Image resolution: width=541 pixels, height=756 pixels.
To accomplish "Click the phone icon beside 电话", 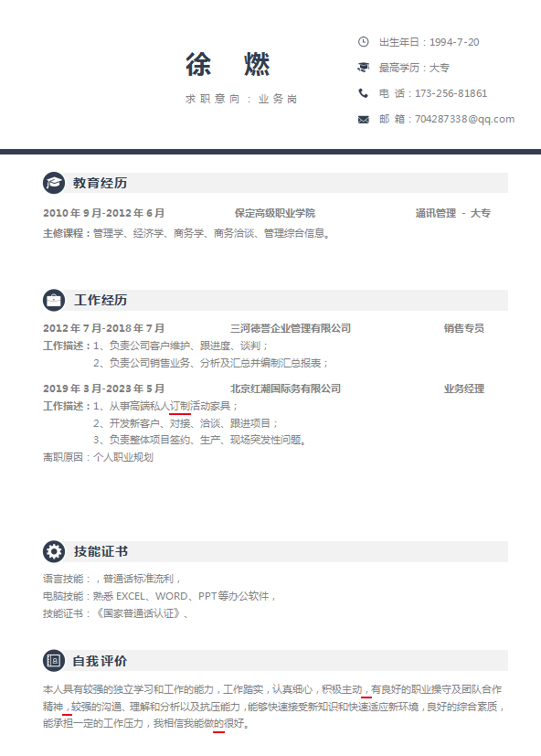I will point(363,93).
